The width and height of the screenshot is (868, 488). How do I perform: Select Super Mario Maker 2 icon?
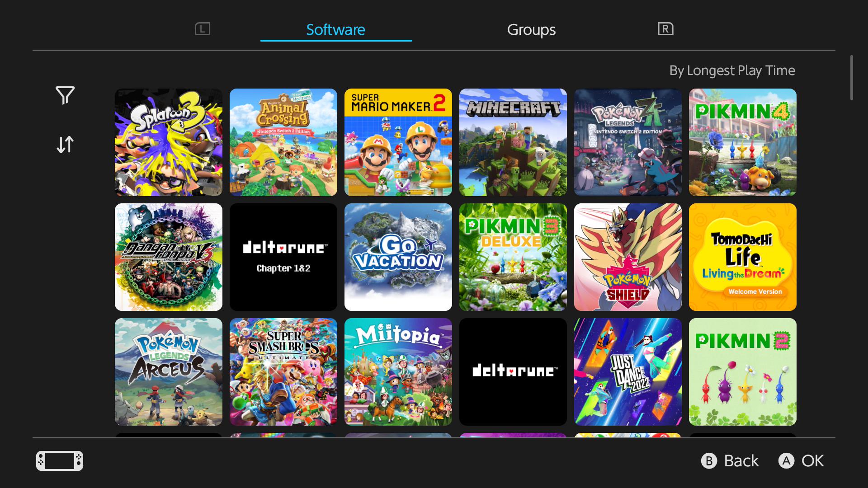pos(398,142)
